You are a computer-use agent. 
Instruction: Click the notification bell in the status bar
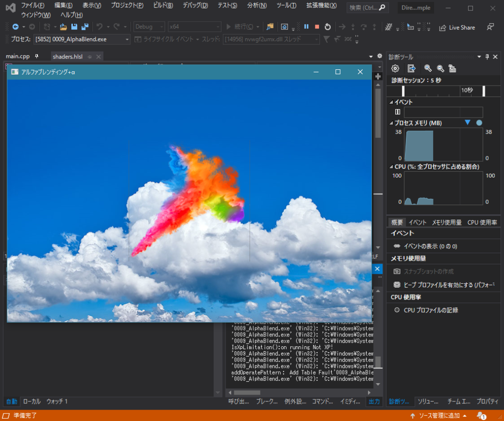[481, 415]
